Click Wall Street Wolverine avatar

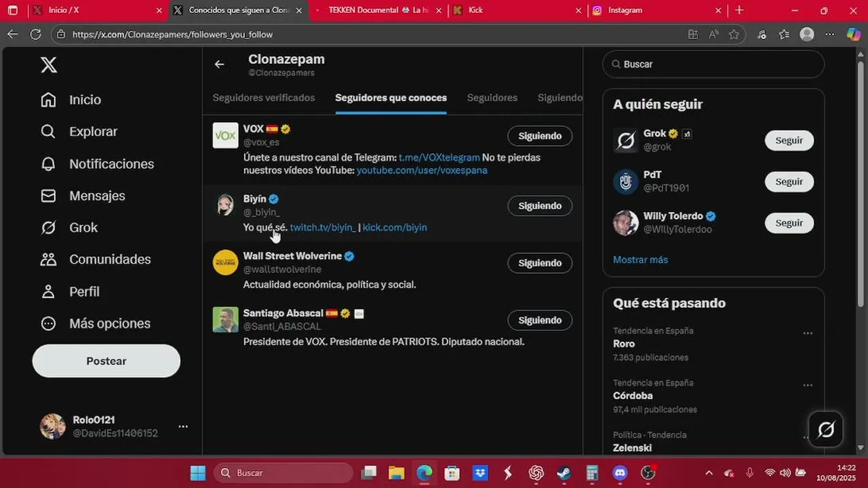click(x=226, y=262)
